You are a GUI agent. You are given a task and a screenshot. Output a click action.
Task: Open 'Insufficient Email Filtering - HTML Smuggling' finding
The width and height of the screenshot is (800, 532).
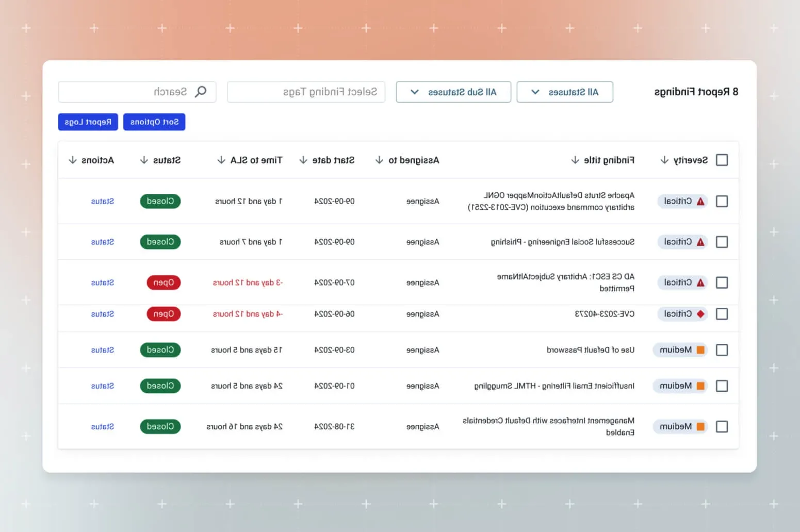pos(554,386)
